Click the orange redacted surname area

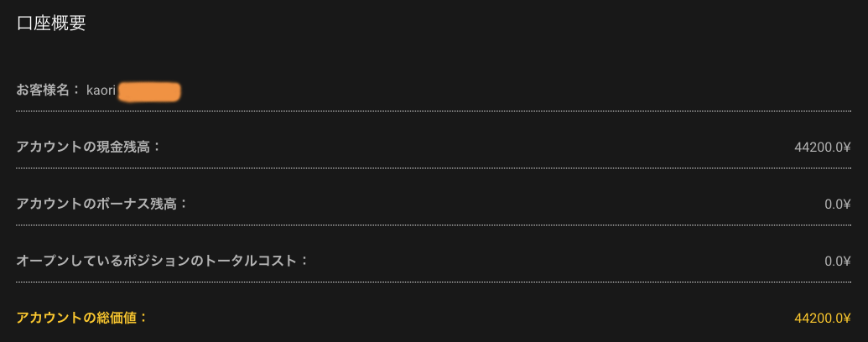point(150,91)
